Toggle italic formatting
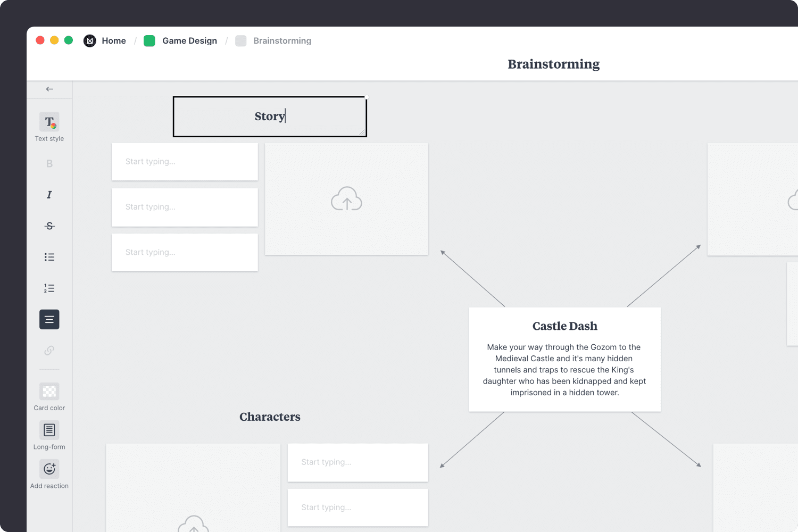 tap(49, 195)
